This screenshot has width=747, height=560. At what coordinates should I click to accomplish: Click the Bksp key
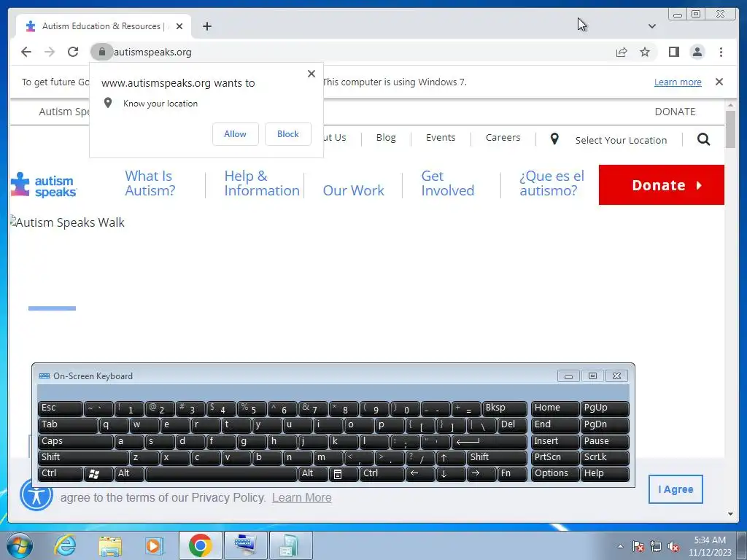click(x=505, y=408)
